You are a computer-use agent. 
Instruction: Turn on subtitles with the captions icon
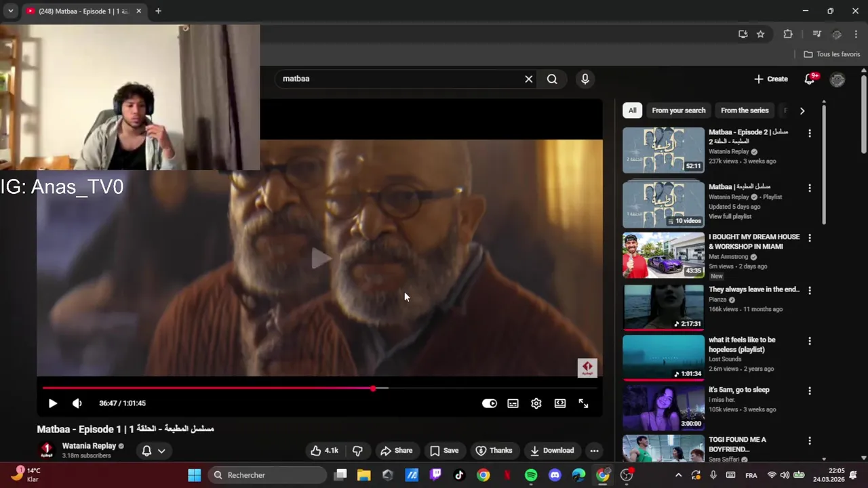coord(513,403)
